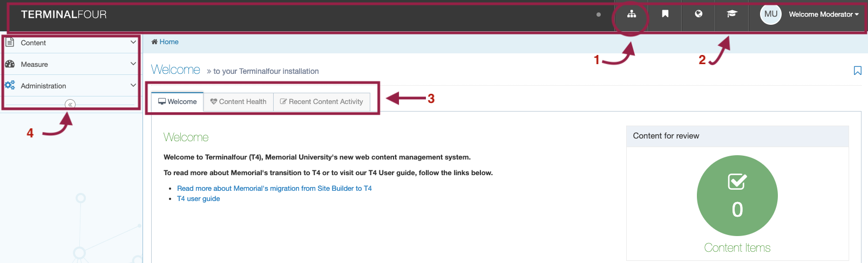Open the T4 user guide link
Screen dimensions: 868x263
pyautogui.click(x=198, y=199)
